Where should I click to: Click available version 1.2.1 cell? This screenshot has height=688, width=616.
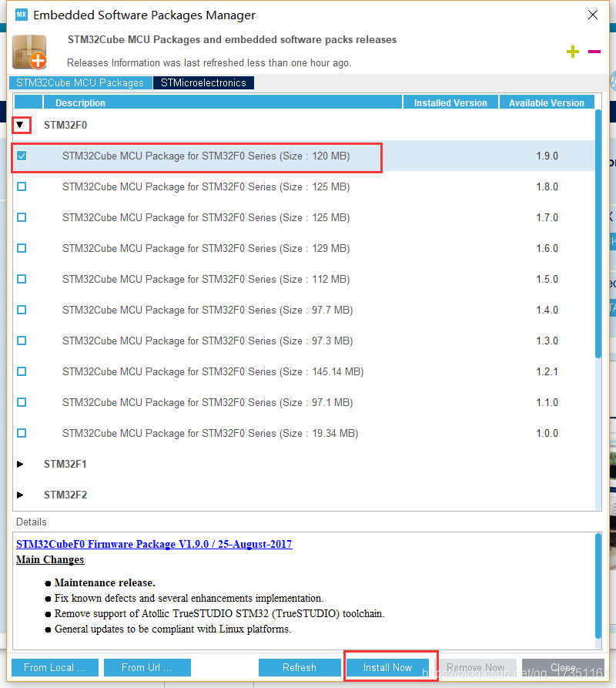[x=547, y=371]
